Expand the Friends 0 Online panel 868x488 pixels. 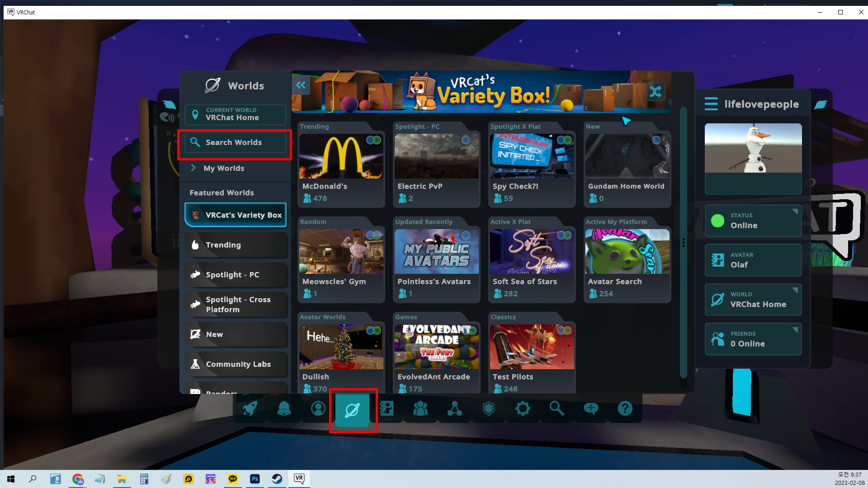pos(753,339)
